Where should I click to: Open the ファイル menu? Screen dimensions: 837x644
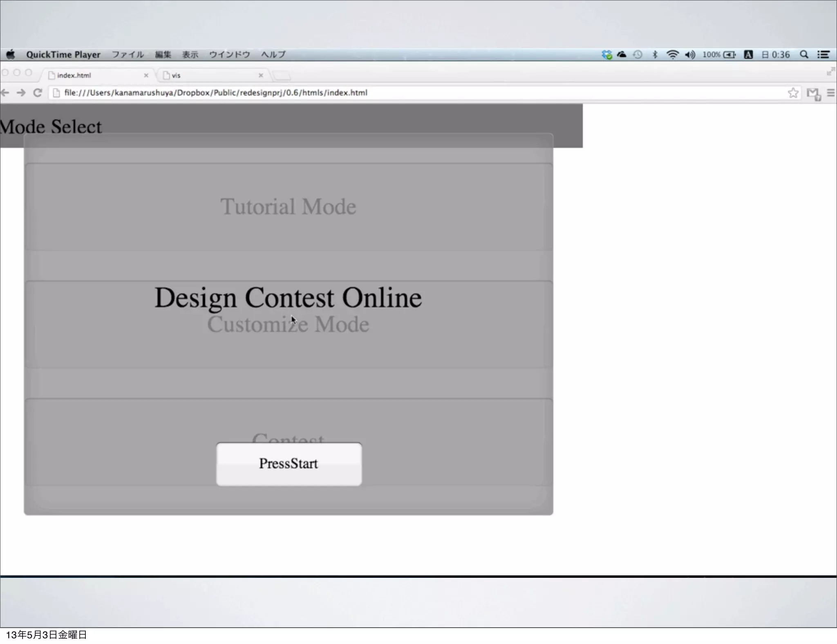pyautogui.click(x=128, y=54)
